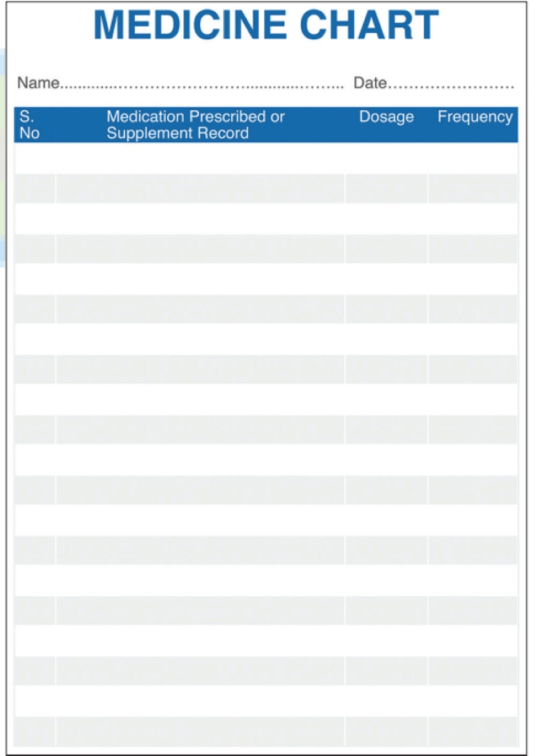535x756 pixels.
Task: Click first row's Frequency cell
Action: pyautogui.click(x=473, y=158)
